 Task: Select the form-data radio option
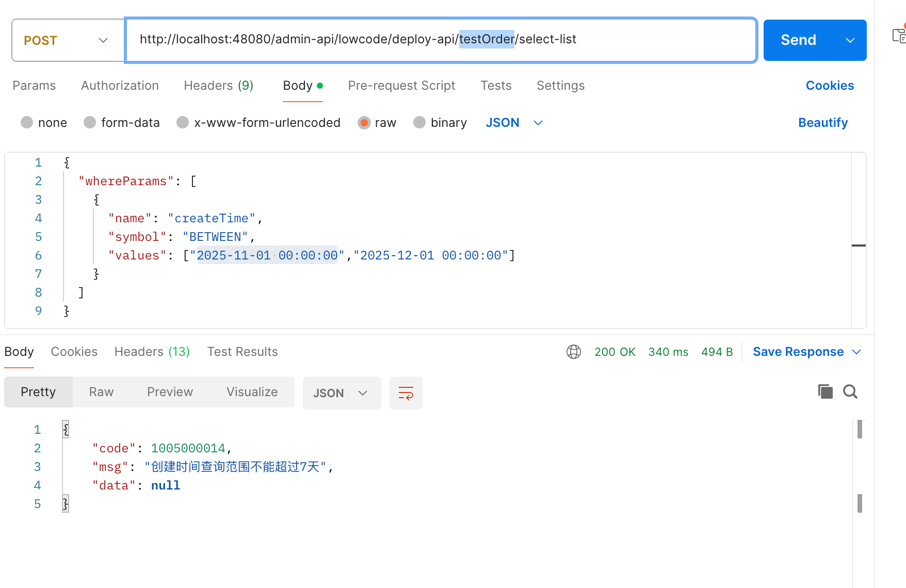click(90, 123)
